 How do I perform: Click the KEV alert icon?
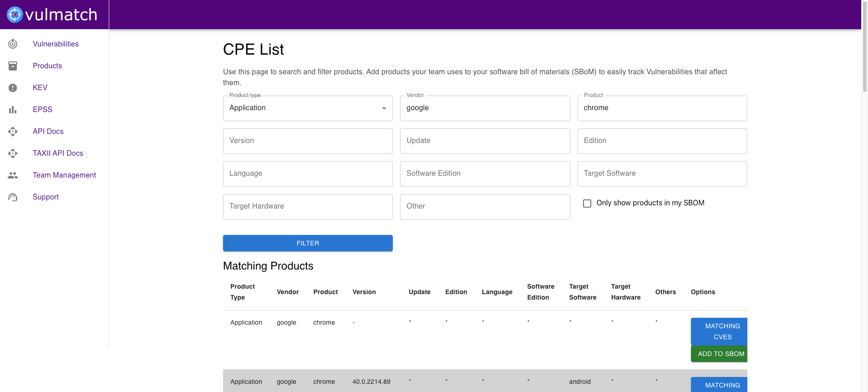pyautogui.click(x=13, y=87)
